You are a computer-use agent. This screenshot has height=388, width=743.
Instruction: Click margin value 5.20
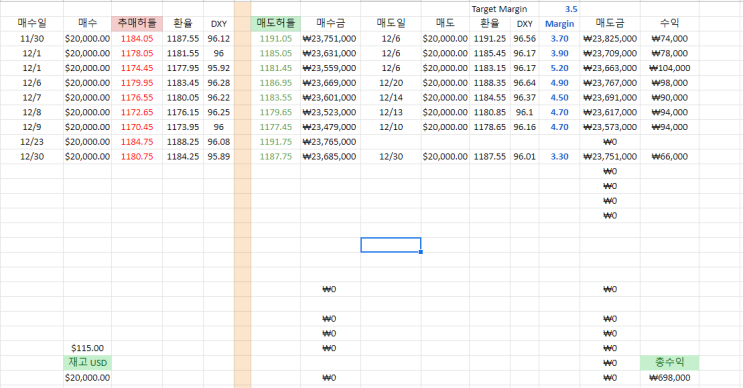click(x=559, y=68)
